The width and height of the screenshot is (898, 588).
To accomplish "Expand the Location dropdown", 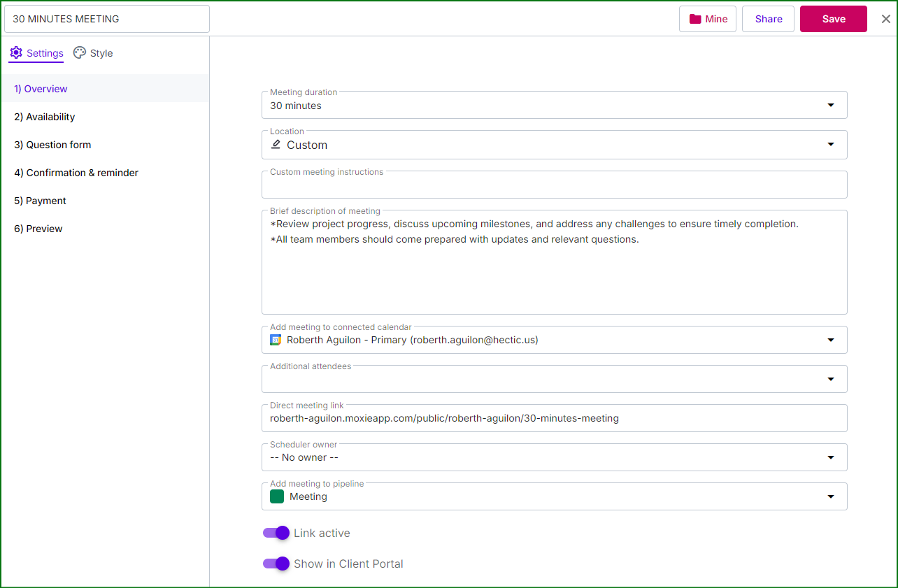I will pyautogui.click(x=830, y=144).
